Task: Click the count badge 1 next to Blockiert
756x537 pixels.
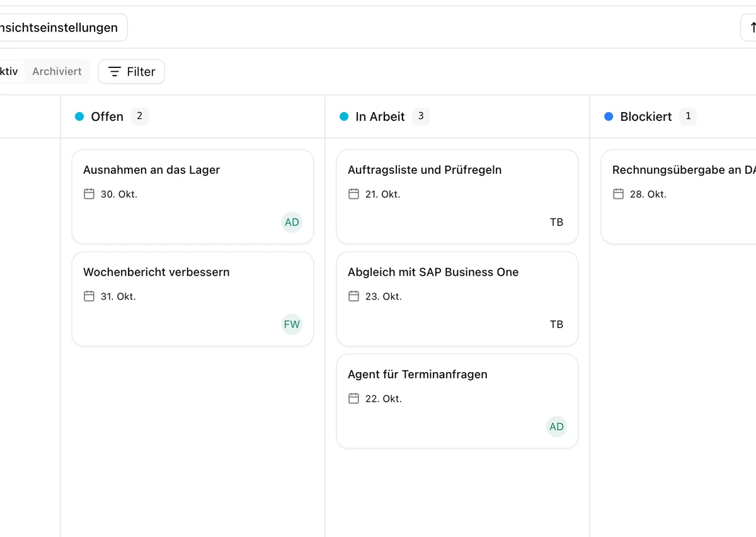Action: pyautogui.click(x=688, y=116)
